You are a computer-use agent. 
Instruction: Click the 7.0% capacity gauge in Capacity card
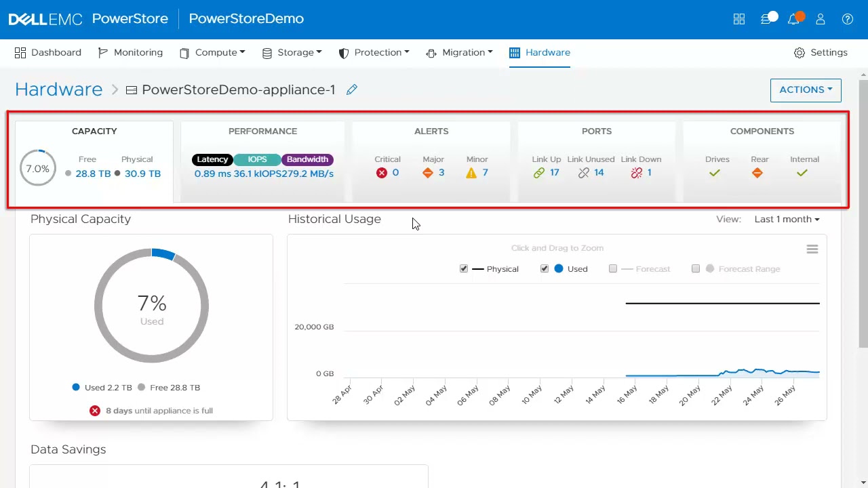pos(38,168)
